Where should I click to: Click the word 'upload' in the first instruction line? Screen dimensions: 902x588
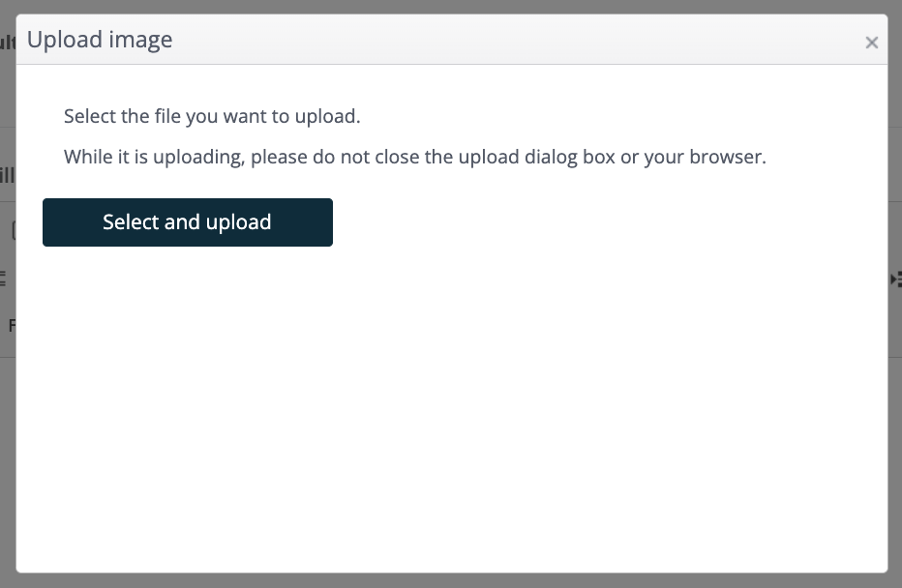[x=327, y=116]
